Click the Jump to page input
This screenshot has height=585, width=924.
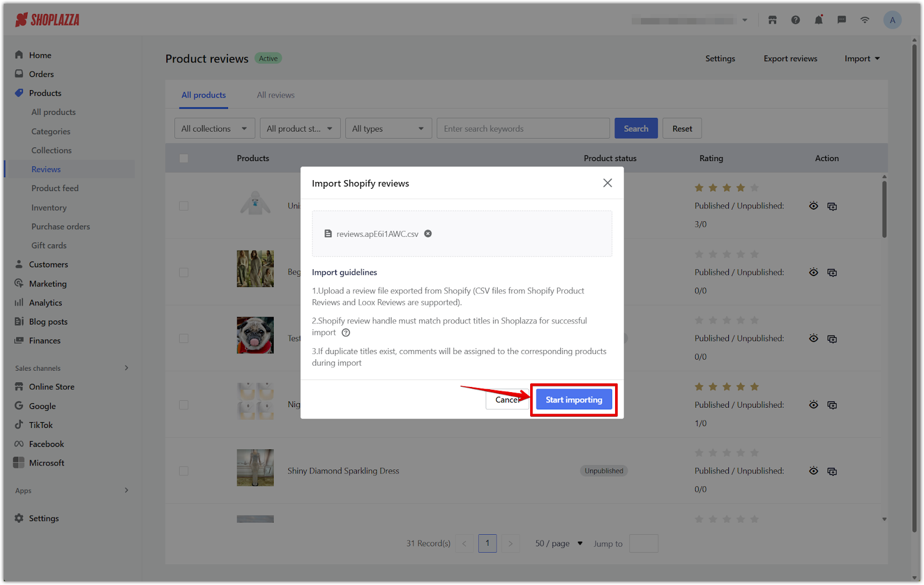[x=644, y=543]
